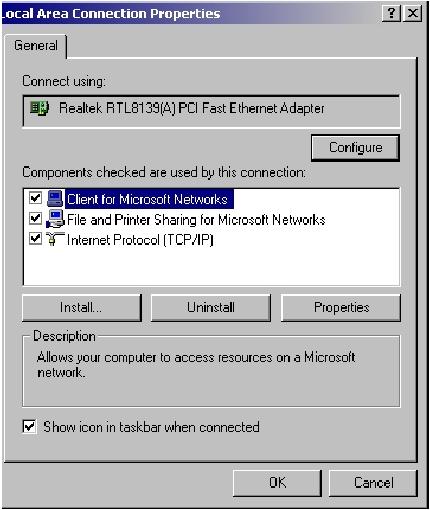The width and height of the screenshot is (430, 510).
Task: Select File and Printer Sharing for Microsoft Networks
Action: tap(196, 220)
